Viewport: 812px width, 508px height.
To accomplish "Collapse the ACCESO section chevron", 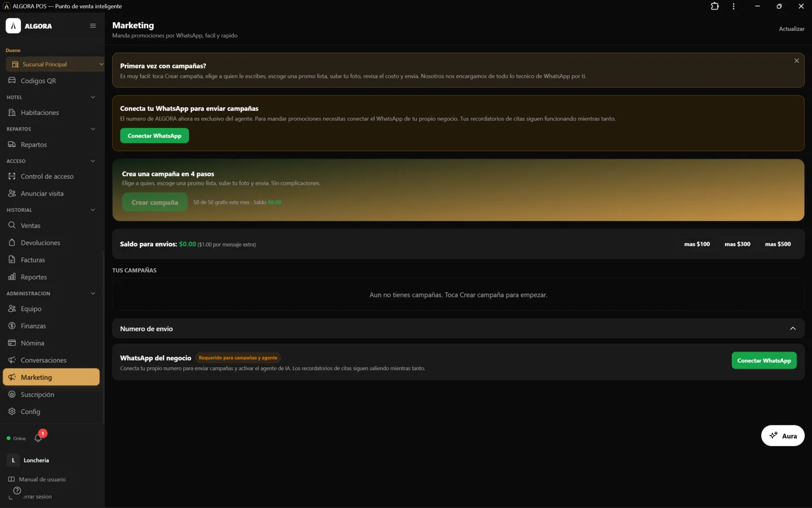I will [x=93, y=161].
